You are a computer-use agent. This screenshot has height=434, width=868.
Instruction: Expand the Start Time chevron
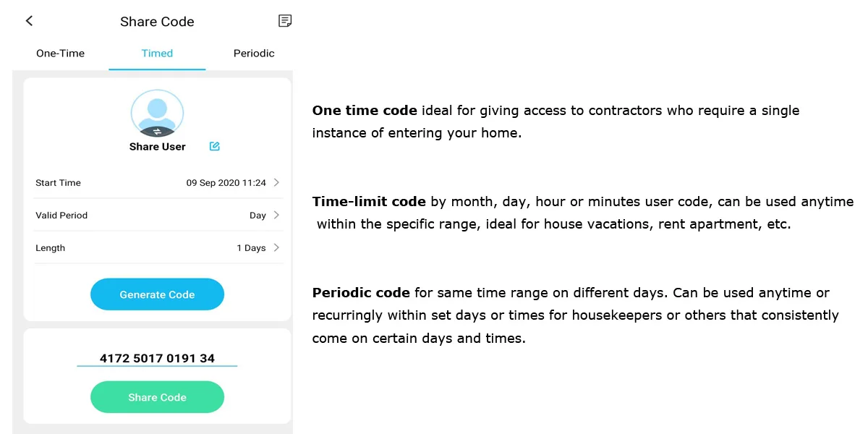277,183
